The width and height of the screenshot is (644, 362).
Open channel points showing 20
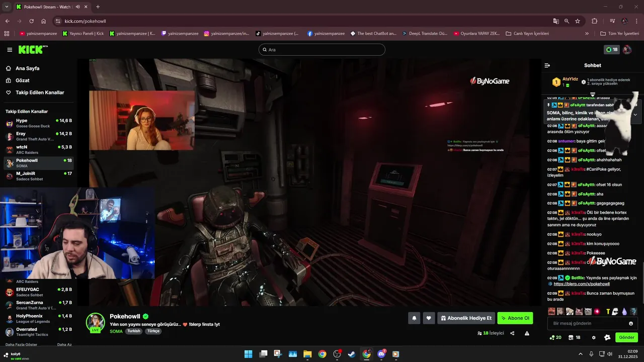point(555,337)
